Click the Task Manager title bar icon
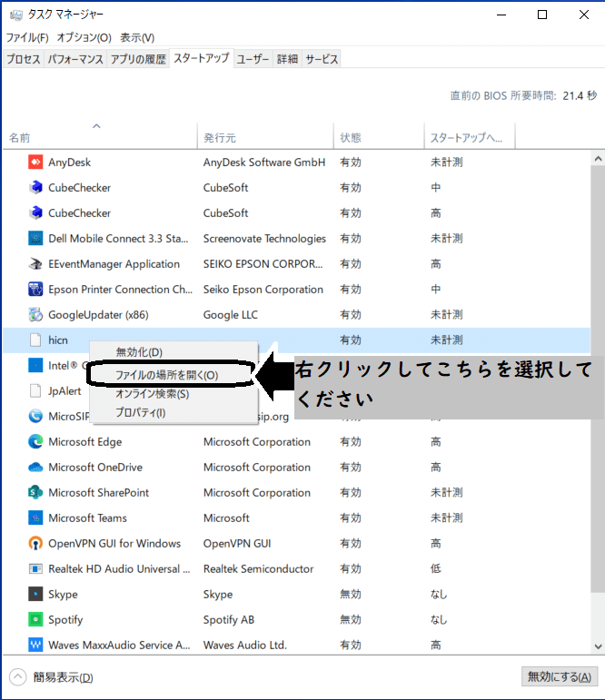Viewport: 605px width, 700px height. 16,15
